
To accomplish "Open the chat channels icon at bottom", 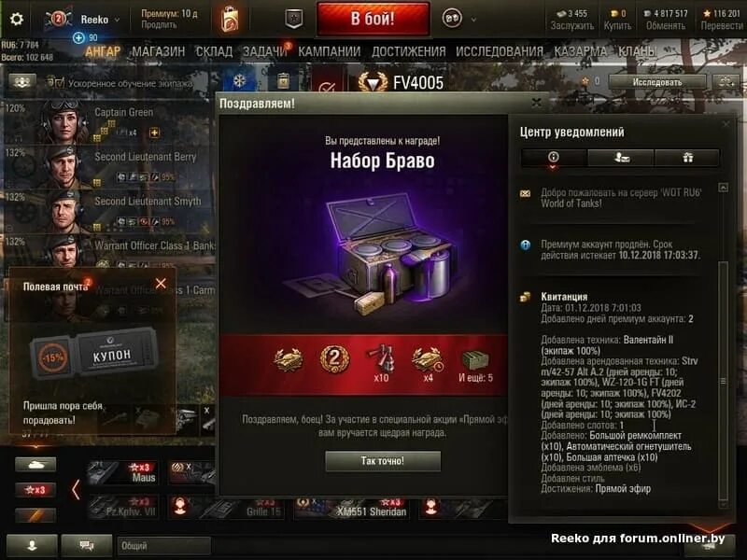I will 87,545.
